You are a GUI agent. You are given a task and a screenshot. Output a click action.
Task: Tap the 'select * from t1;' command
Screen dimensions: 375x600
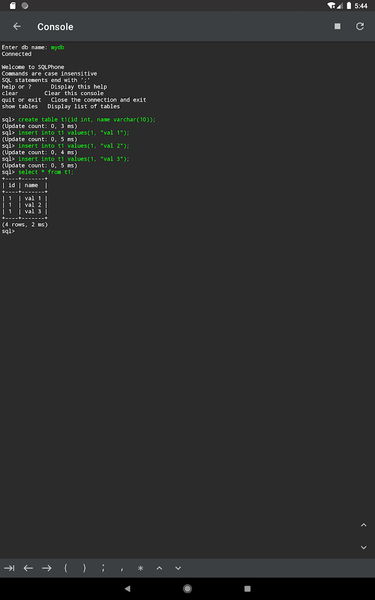(x=46, y=172)
